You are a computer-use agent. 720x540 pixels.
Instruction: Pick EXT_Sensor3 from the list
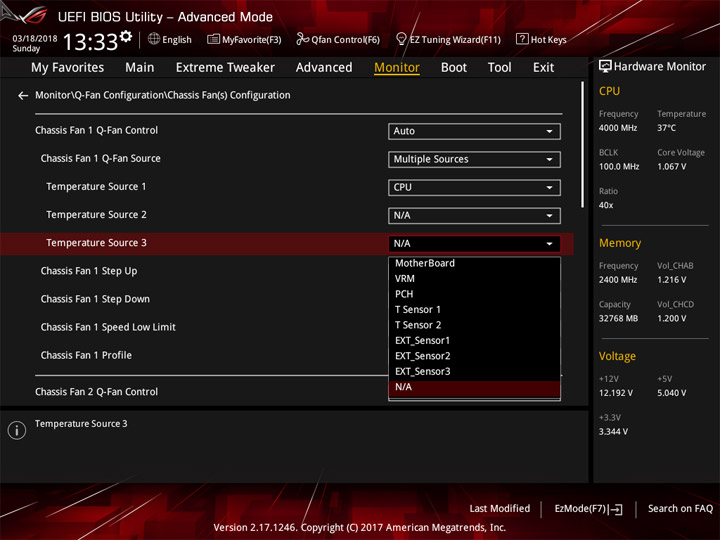pos(474,371)
